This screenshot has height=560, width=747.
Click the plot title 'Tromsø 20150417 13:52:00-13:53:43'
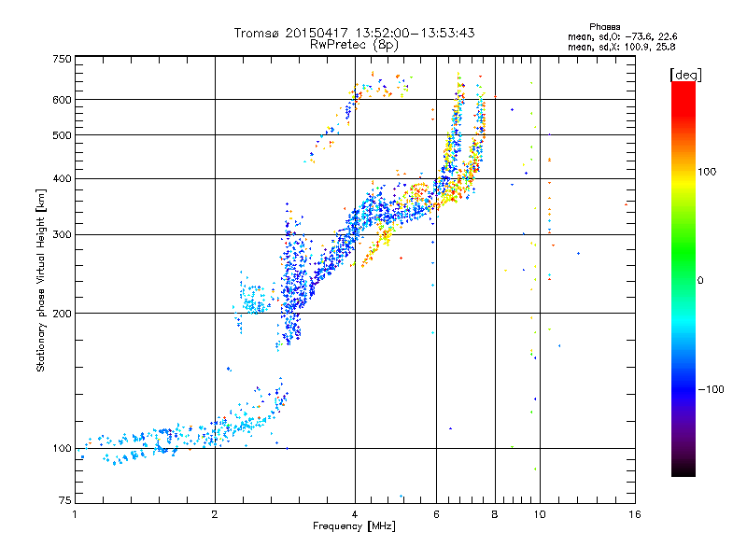point(354,33)
